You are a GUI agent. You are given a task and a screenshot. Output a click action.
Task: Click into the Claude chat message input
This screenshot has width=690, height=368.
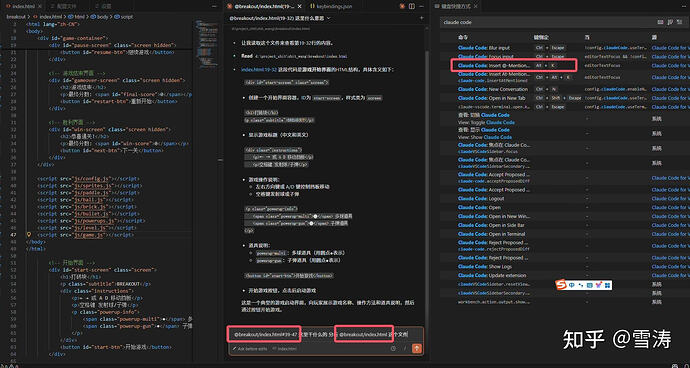tap(325, 335)
